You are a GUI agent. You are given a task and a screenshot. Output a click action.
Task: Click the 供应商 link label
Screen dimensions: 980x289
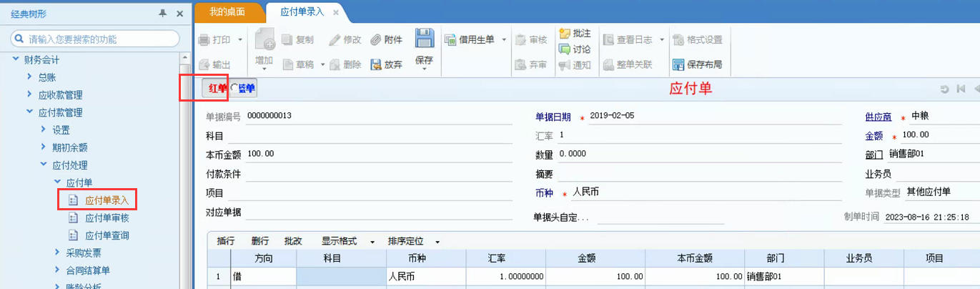[878, 117]
